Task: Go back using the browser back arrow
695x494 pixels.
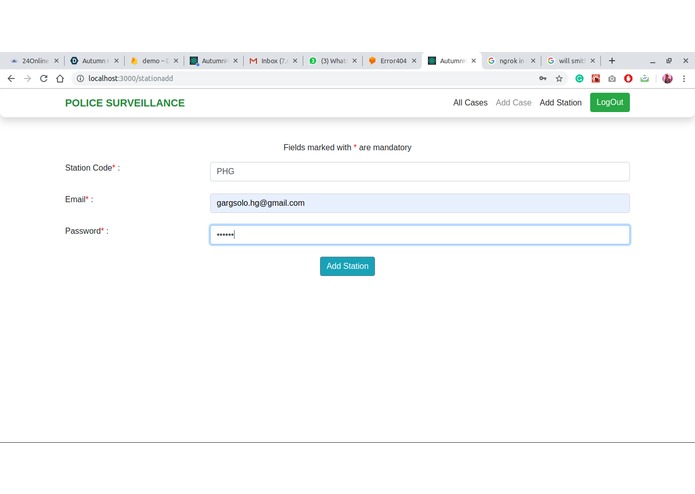Action: click(11, 78)
